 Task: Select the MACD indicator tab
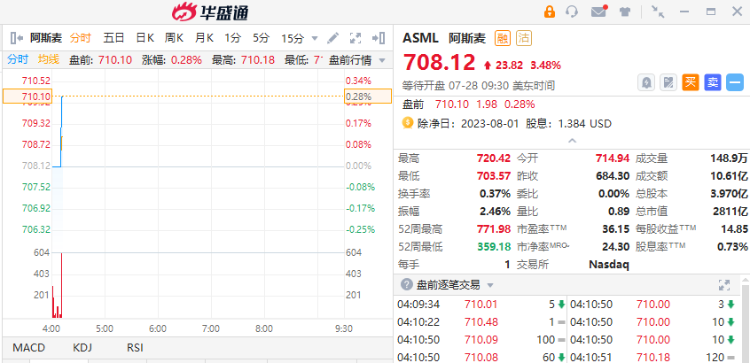pos(29,348)
